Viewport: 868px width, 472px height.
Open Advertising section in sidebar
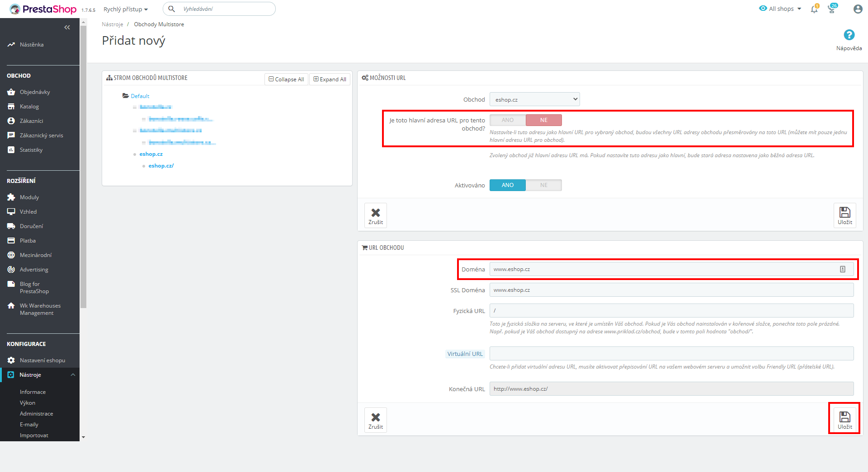coord(34,270)
